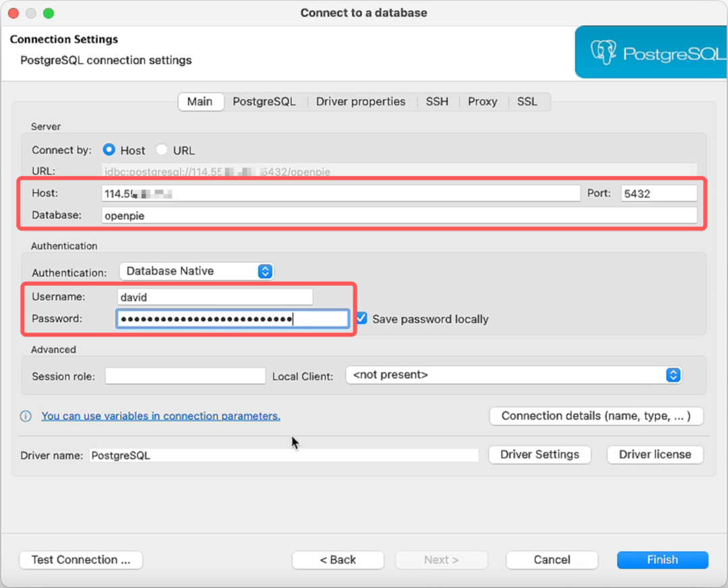The image size is (728, 588).
Task: Open Driver Settings
Action: tap(539, 454)
